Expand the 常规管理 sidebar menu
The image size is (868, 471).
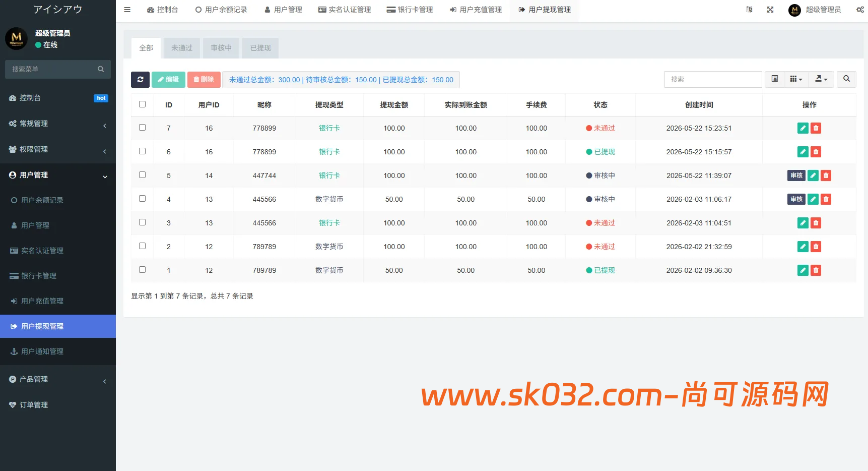pos(58,124)
